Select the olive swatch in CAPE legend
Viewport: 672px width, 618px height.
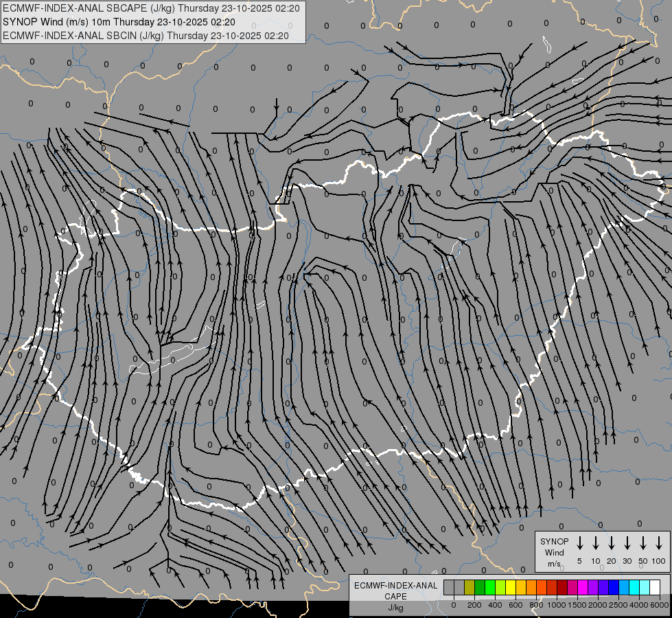tap(470, 587)
